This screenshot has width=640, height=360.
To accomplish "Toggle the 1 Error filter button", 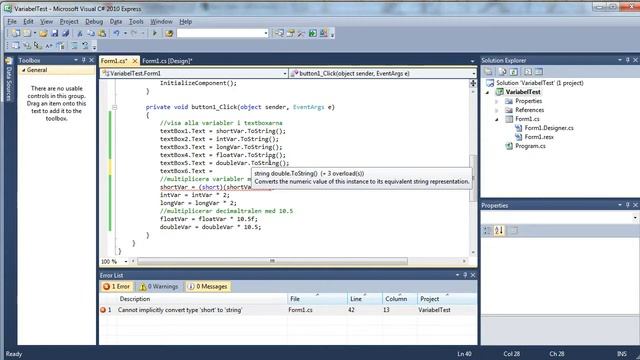I will (x=116, y=287).
